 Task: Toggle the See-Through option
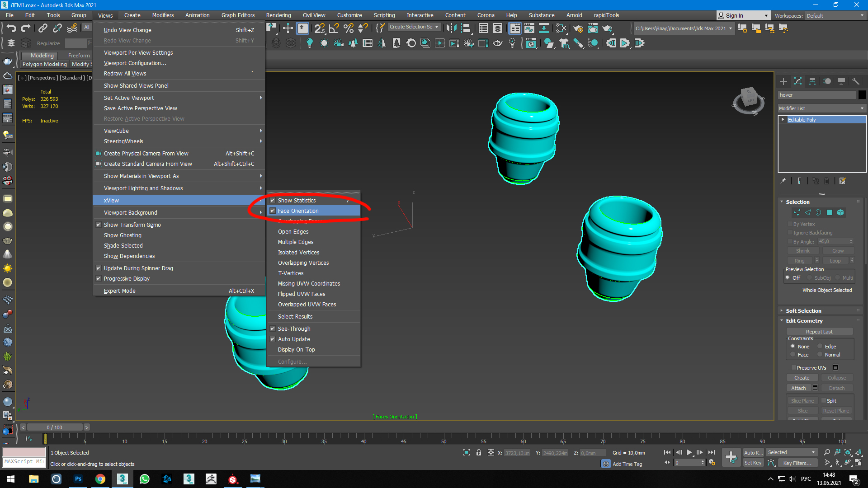(294, 329)
